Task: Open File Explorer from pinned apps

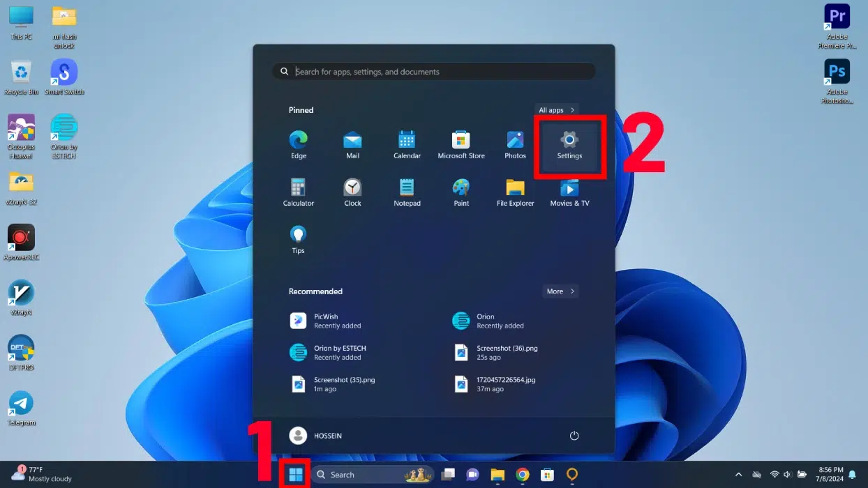Action: tap(515, 192)
